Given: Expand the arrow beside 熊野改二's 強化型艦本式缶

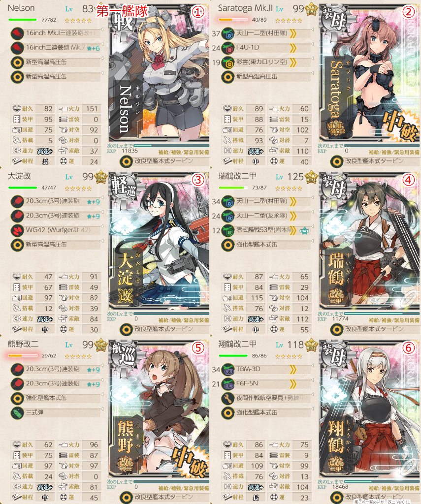Looking at the screenshot, I should (x=102, y=394).
